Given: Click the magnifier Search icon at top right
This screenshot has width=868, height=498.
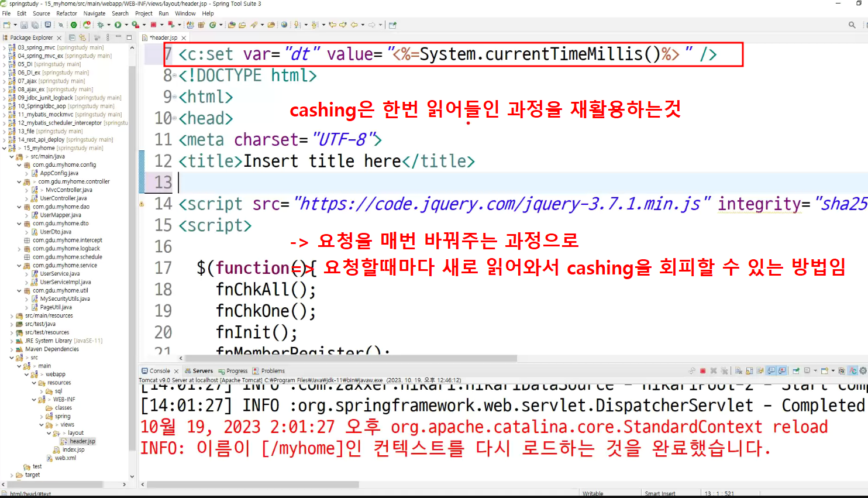Looking at the screenshot, I should click(x=852, y=25).
